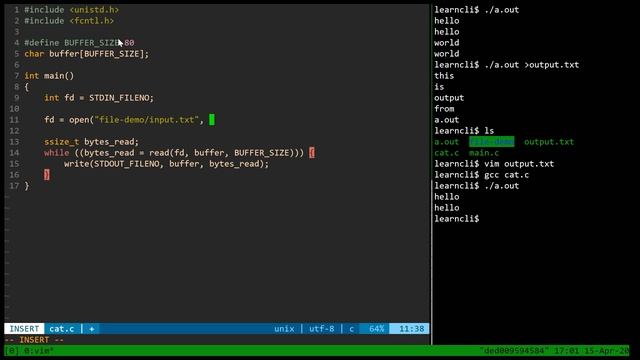This screenshot has height=360, width=640.
Task: Click the 'unix' file format in the status line
Action: click(284, 329)
